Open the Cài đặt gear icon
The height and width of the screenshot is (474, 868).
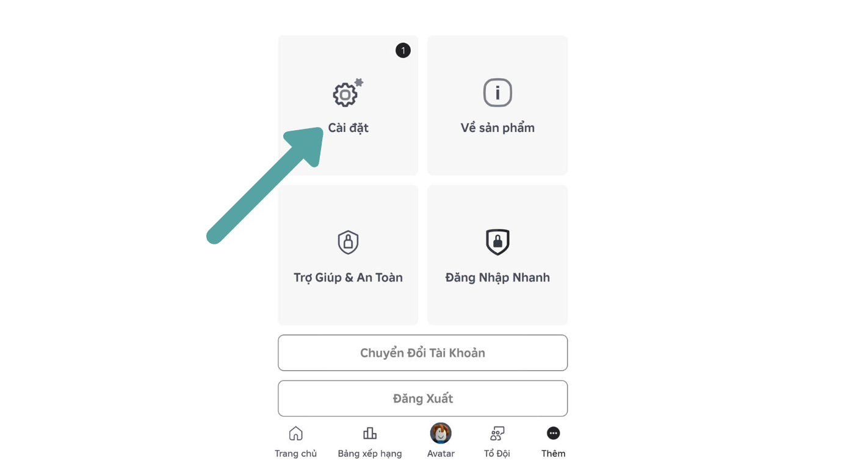(347, 93)
